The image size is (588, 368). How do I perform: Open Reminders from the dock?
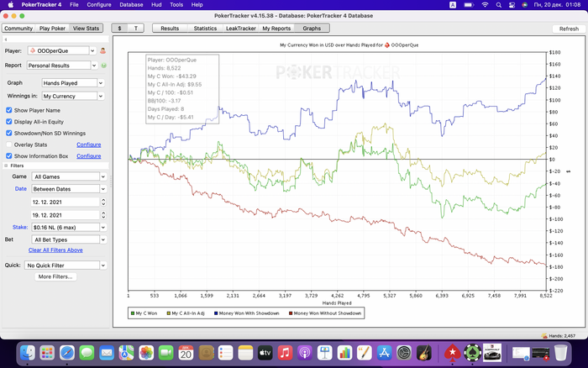click(x=226, y=353)
